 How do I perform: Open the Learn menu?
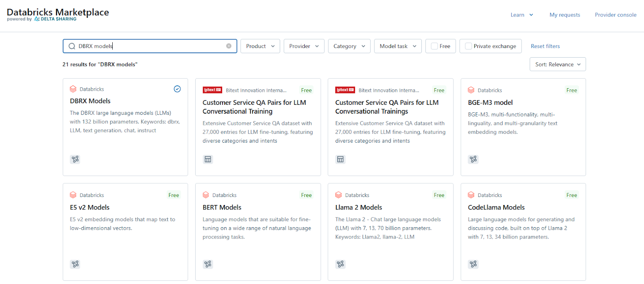tap(522, 15)
